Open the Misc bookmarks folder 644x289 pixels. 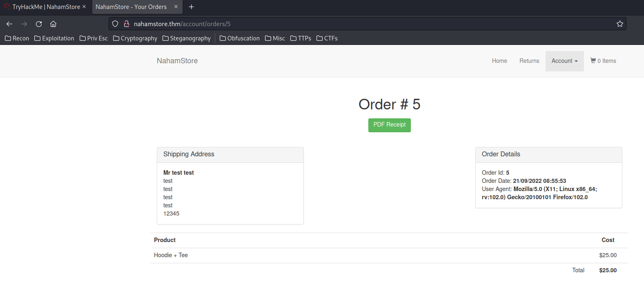coord(275,38)
